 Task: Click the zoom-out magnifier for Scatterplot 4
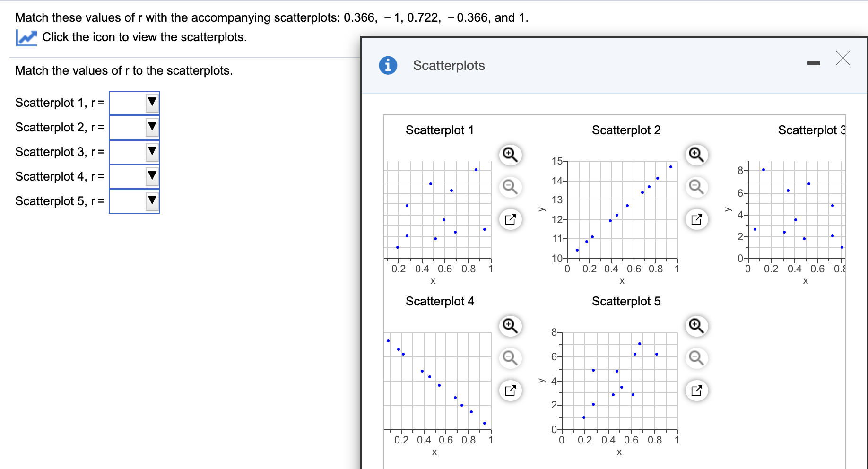(x=510, y=358)
